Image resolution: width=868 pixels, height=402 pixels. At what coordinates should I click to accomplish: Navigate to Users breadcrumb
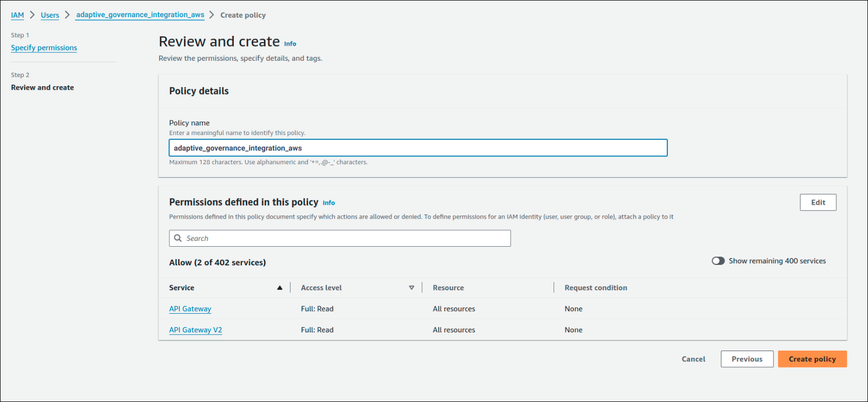[50, 15]
